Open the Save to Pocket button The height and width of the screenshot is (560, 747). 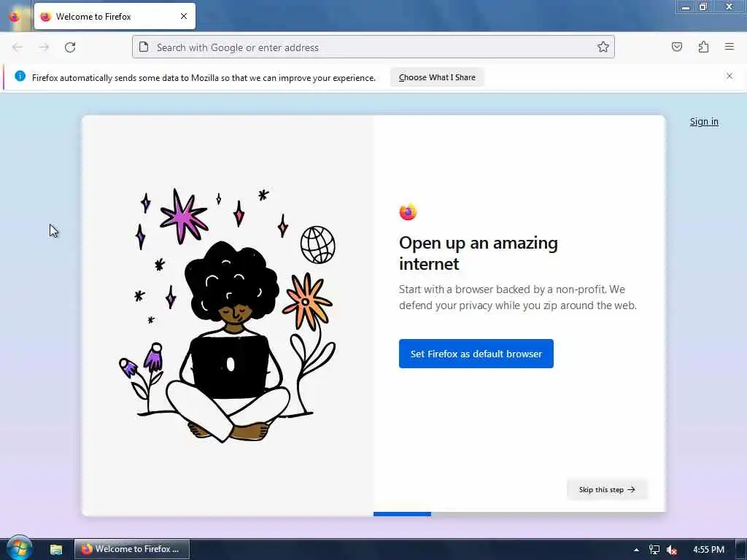coord(676,47)
